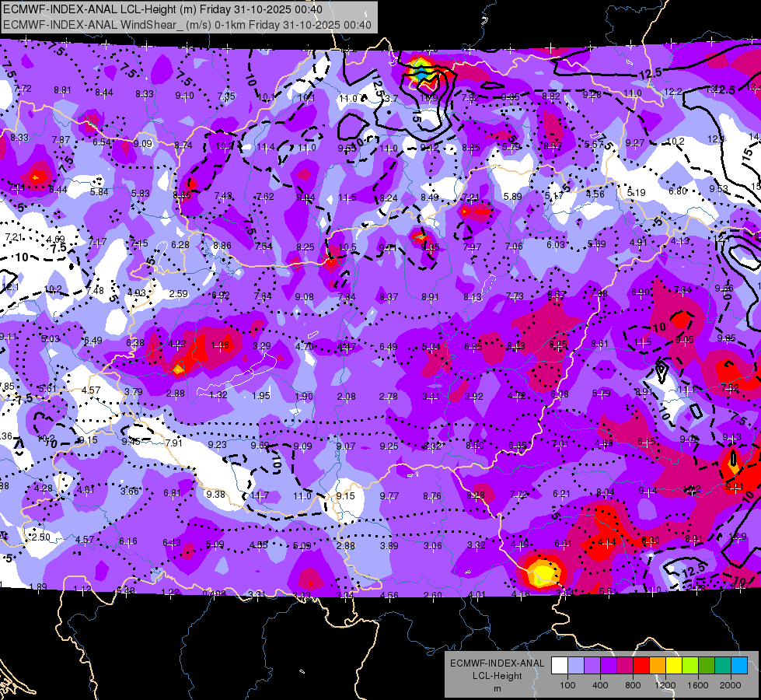Image resolution: width=761 pixels, height=700 pixels.
Task: Click the dark purple legend swatch right of 400
Action: click(609, 666)
